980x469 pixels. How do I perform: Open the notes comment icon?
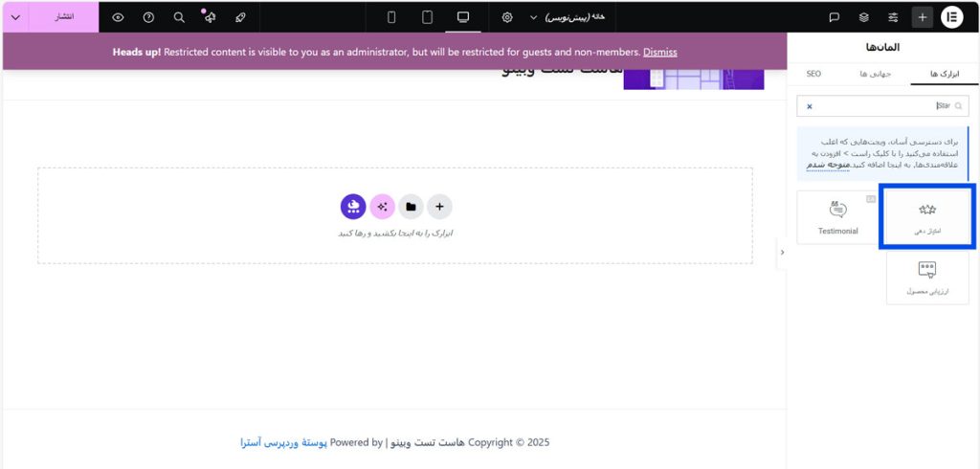pos(834,17)
